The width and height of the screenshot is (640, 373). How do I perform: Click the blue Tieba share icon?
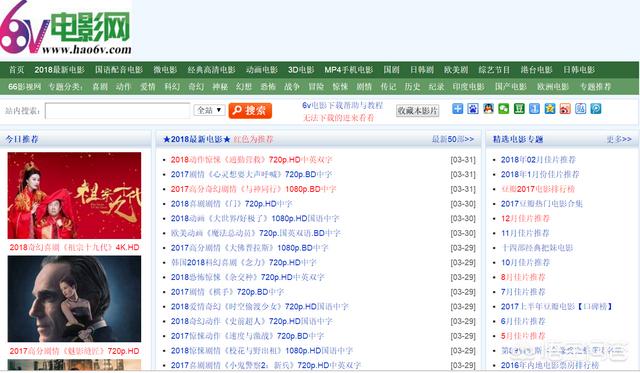point(580,109)
